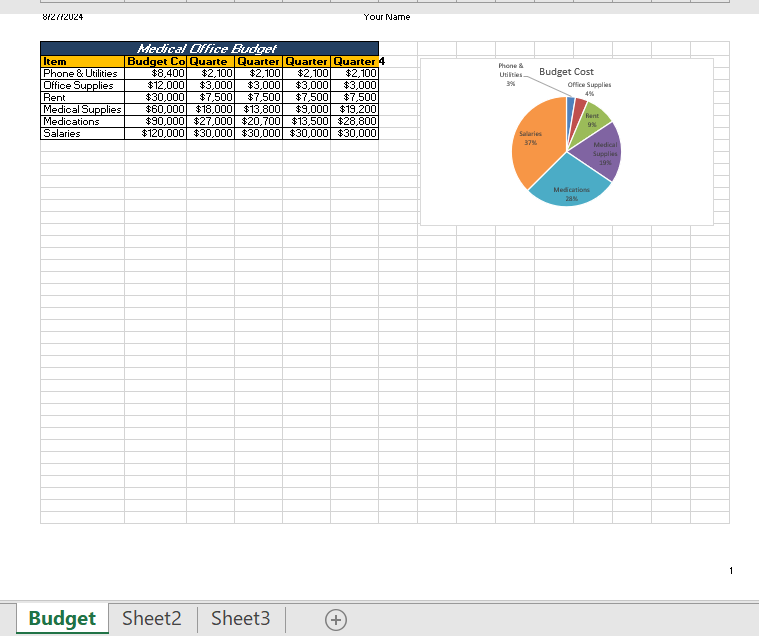Click the $13,800 quarter cell
The image size is (759, 636).
click(258, 109)
